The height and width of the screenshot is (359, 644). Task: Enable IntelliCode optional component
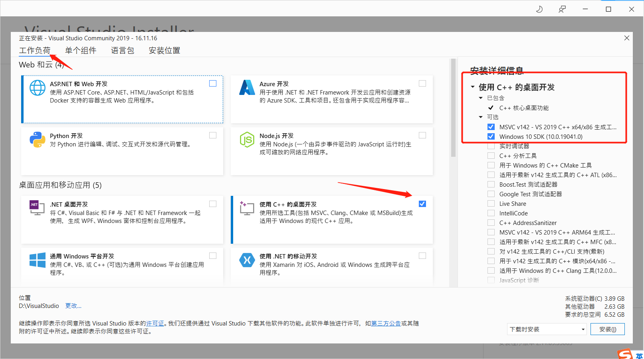coord(491,213)
